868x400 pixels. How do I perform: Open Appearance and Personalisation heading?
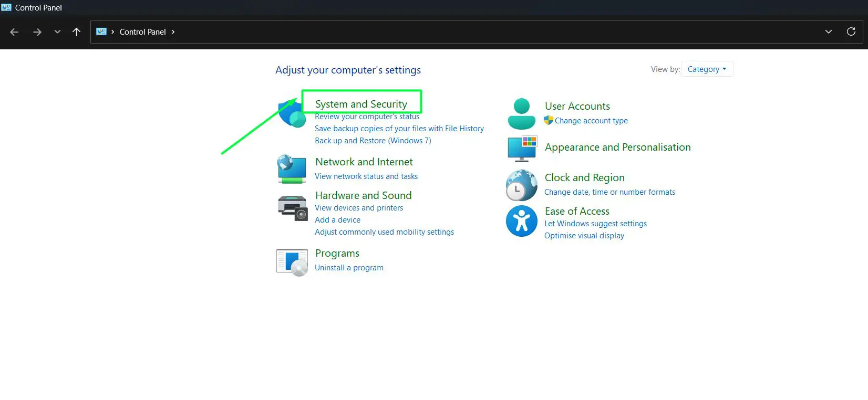[618, 147]
